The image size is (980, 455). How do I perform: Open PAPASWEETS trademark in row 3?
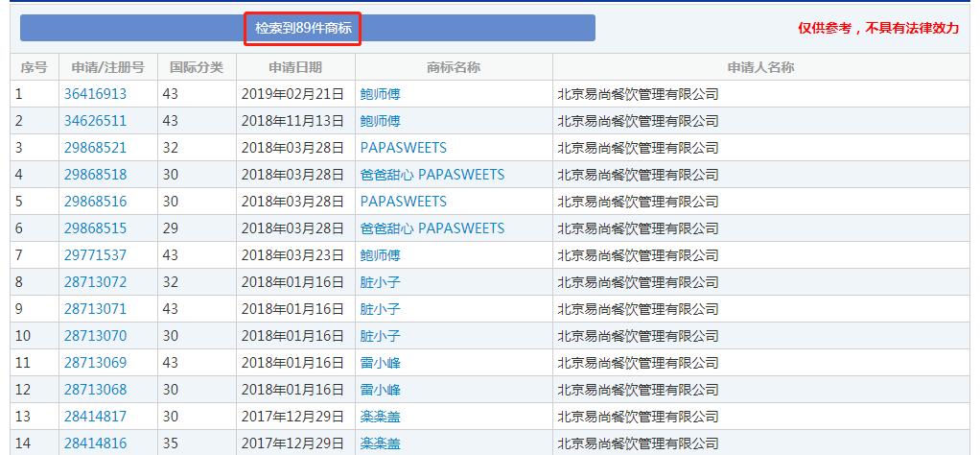click(x=403, y=148)
